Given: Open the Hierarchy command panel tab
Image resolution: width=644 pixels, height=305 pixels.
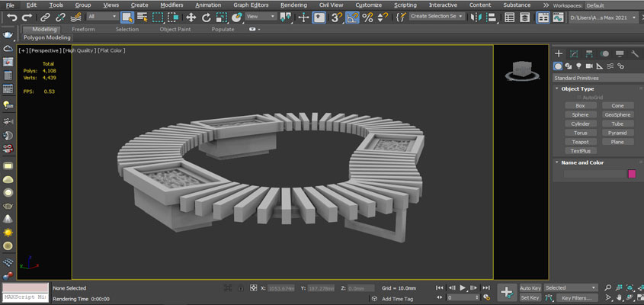Looking at the screenshot, I should (x=589, y=54).
